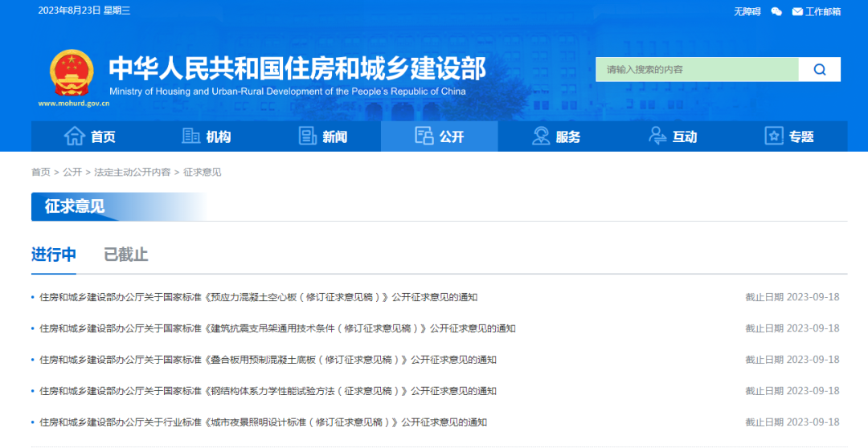Select the 进行中 tab

(54, 255)
